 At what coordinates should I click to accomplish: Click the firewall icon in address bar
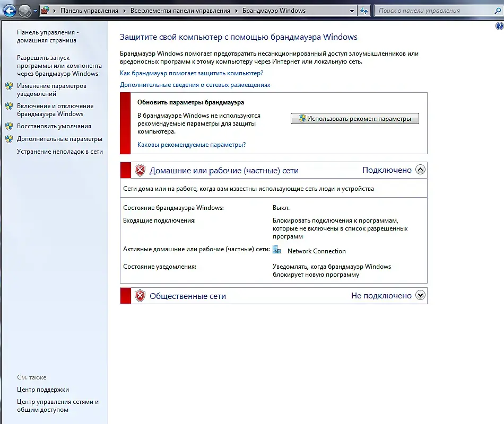pyautogui.click(x=45, y=11)
